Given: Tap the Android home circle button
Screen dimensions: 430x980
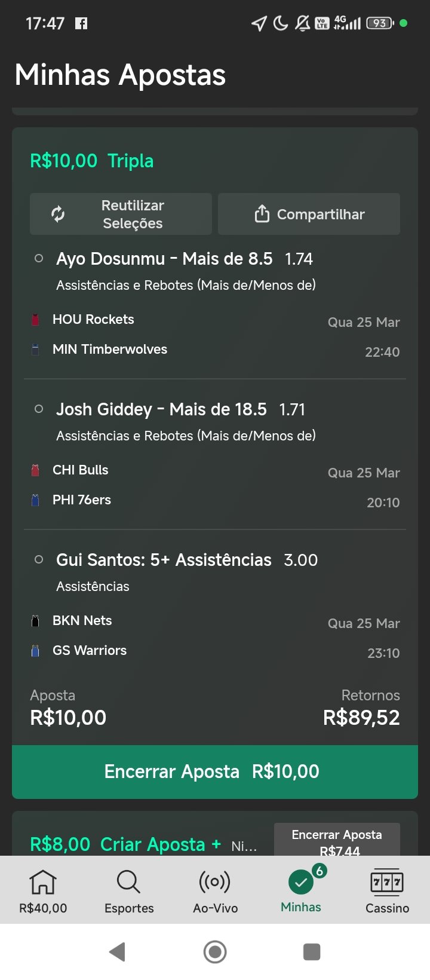Looking at the screenshot, I should pyautogui.click(x=215, y=952).
